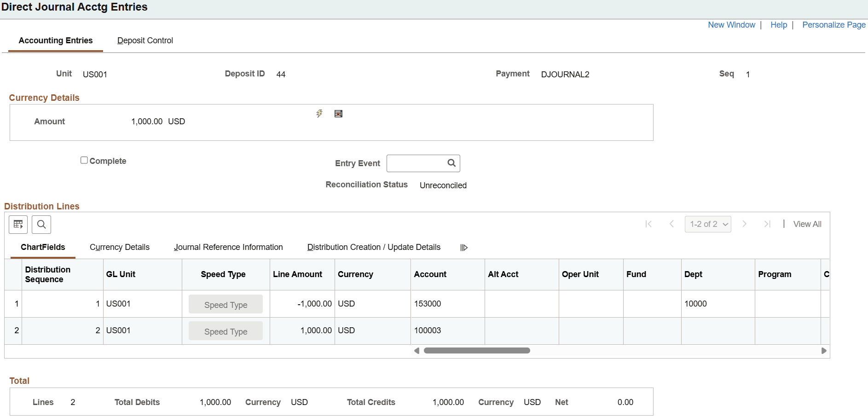The height and width of the screenshot is (417, 868).
Task: Open the grid personalize settings icon
Action: pyautogui.click(x=18, y=225)
